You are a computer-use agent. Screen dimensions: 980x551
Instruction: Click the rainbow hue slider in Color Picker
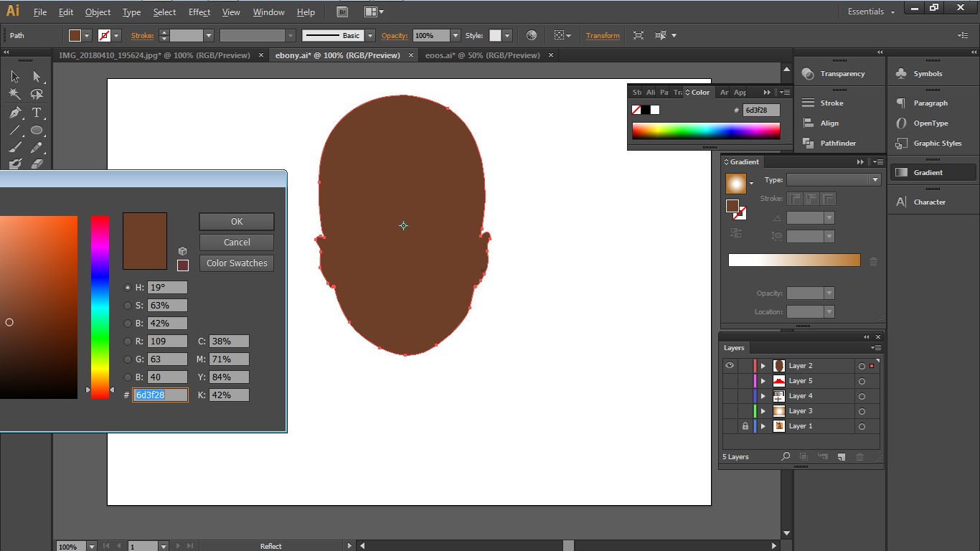[x=100, y=307]
